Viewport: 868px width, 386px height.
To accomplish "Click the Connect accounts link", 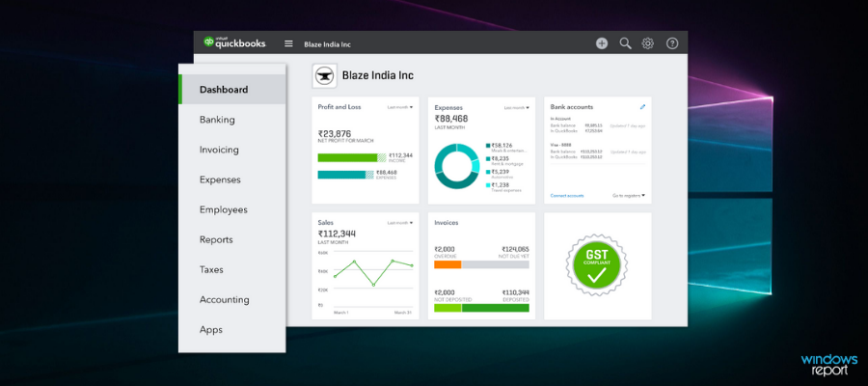I will pos(567,196).
